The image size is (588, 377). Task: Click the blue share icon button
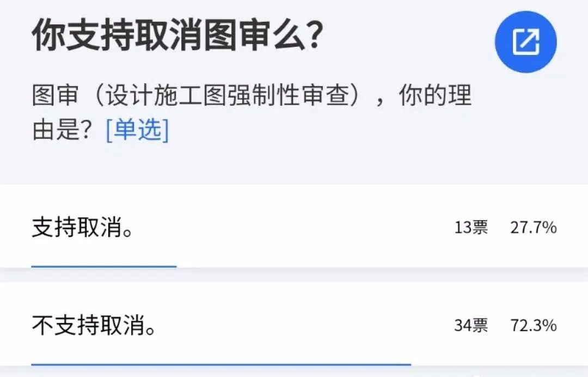tap(525, 41)
